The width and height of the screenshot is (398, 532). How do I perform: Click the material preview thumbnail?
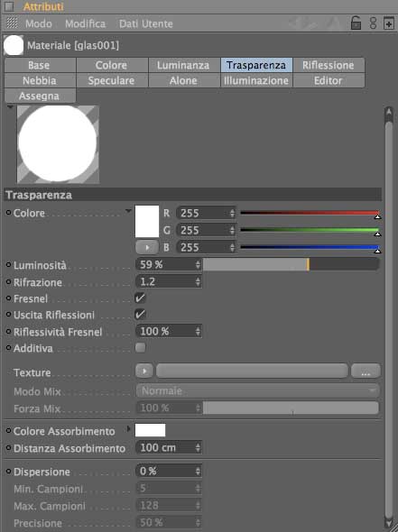coord(58,144)
